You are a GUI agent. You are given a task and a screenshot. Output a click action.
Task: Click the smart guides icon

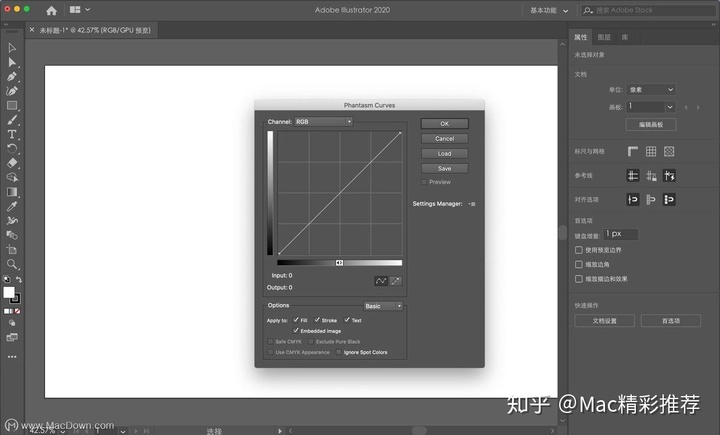coord(669,175)
